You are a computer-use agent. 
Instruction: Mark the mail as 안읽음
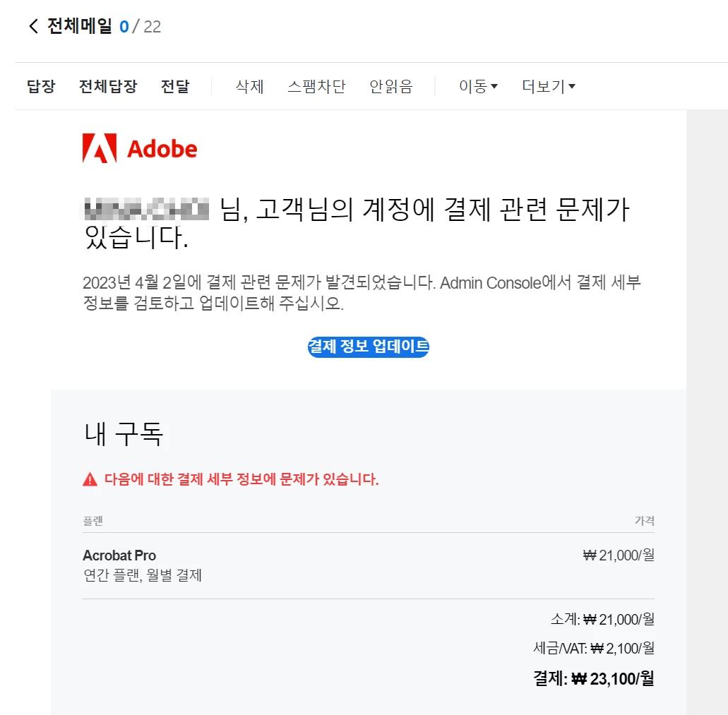point(391,86)
